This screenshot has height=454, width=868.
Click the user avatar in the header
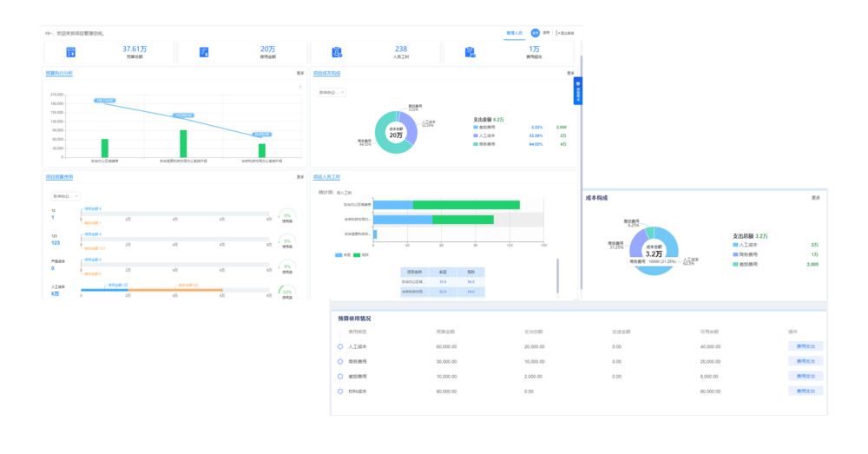point(535,33)
